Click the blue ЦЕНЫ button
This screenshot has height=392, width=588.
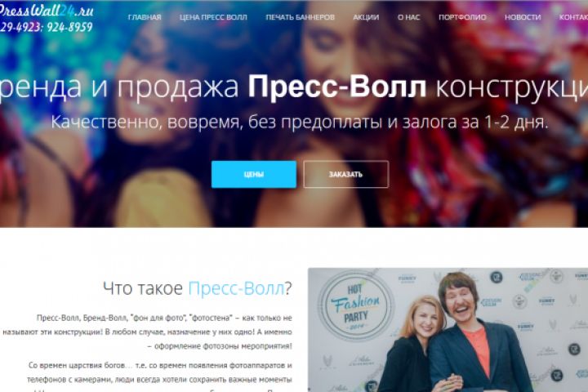(254, 175)
